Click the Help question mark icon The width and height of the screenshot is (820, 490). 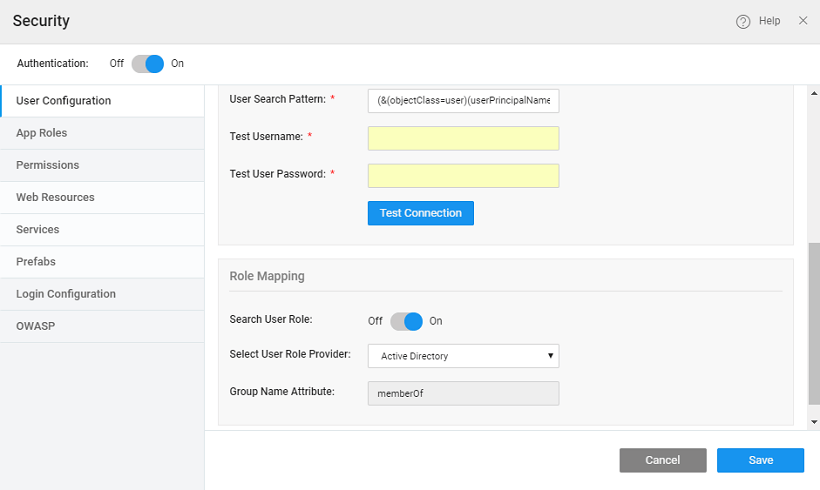pyautogui.click(x=743, y=21)
